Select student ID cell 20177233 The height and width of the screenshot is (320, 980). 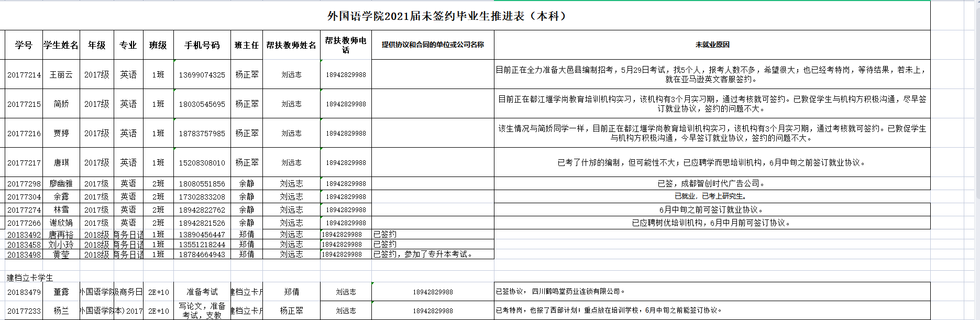coord(24,311)
